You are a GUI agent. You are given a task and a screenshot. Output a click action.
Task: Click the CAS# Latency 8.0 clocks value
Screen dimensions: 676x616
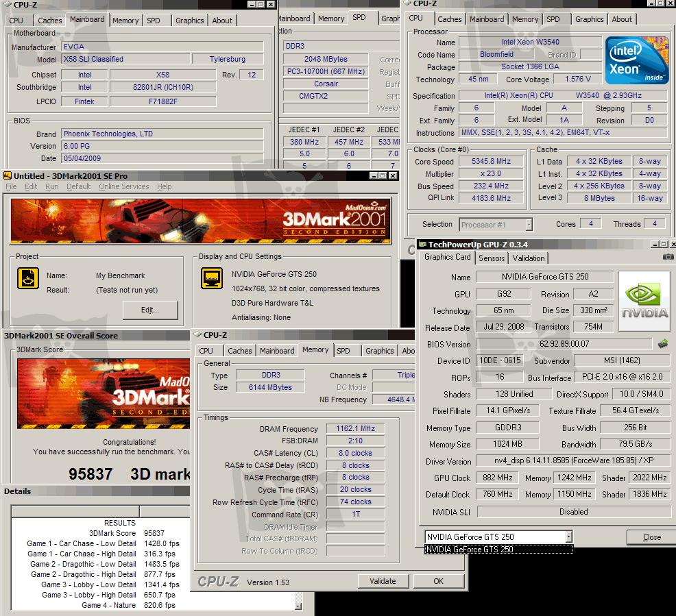click(355, 453)
